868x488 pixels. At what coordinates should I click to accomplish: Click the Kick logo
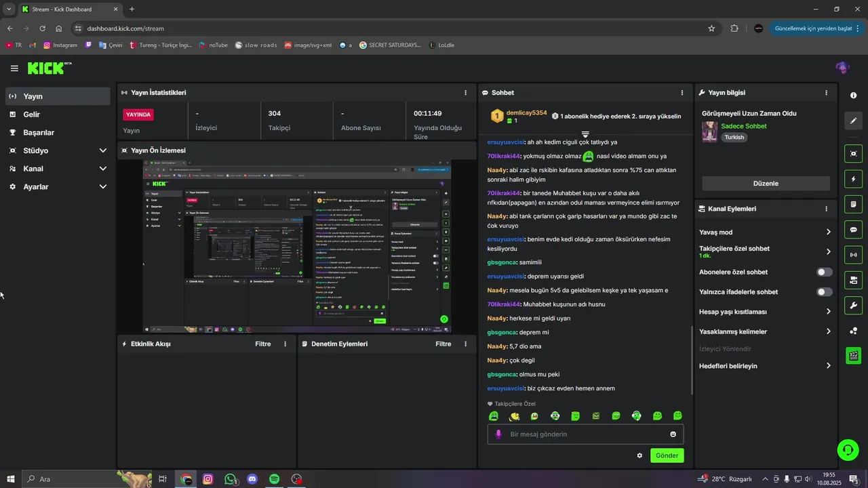coord(49,68)
